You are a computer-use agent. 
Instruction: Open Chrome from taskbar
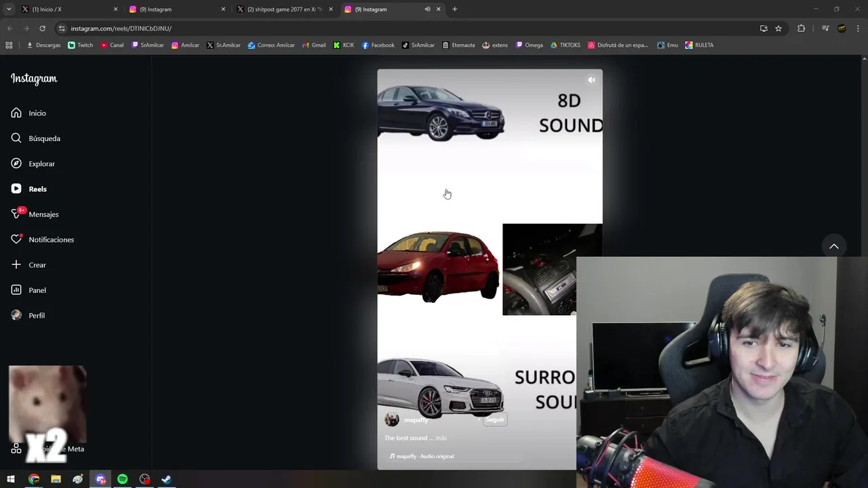(34, 479)
